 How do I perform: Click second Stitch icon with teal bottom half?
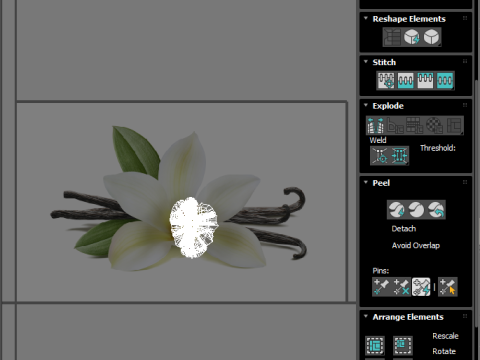[405, 80]
